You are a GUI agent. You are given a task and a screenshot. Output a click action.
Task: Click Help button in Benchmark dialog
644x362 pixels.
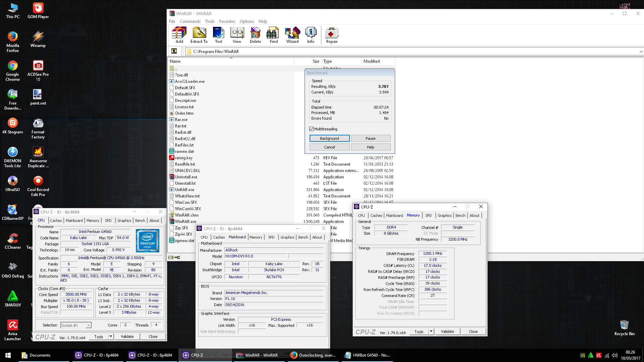tap(371, 147)
